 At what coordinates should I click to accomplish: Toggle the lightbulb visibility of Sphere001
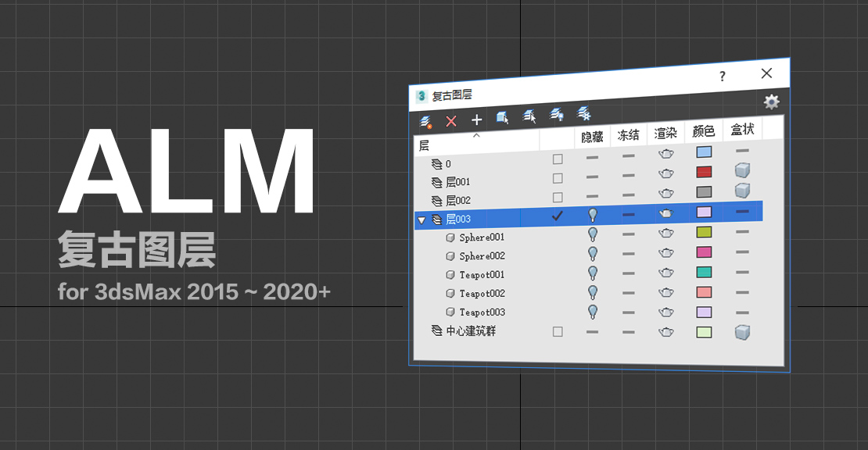593,234
